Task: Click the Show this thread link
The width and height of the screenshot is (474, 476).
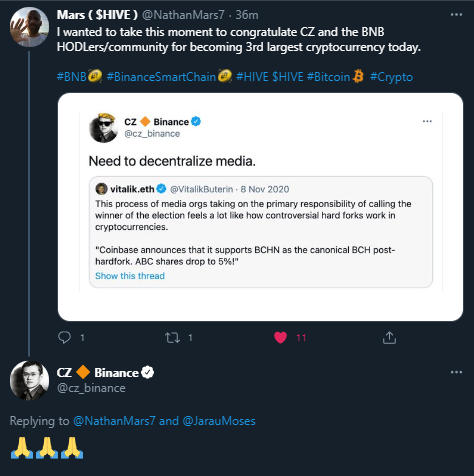Action: [130, 276]
